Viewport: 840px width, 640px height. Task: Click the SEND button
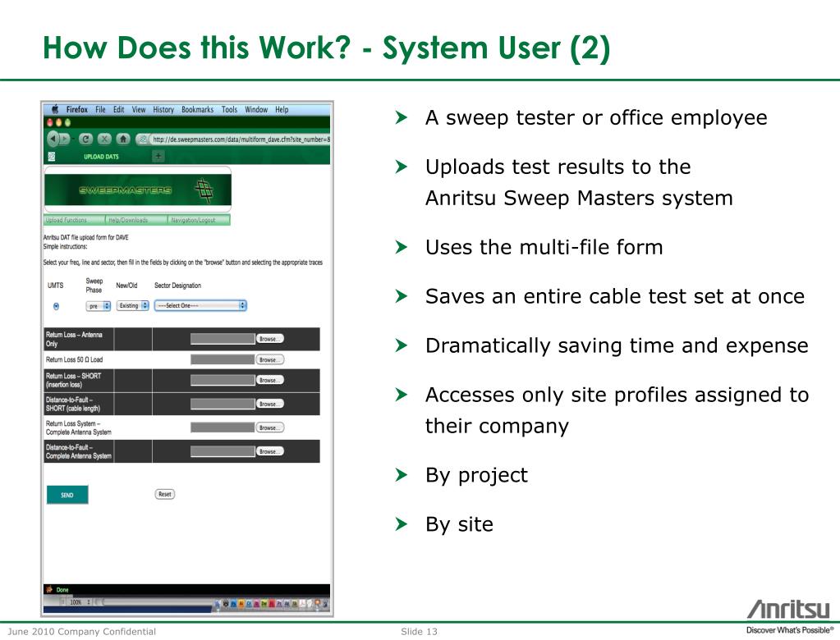tap(67, 495)
